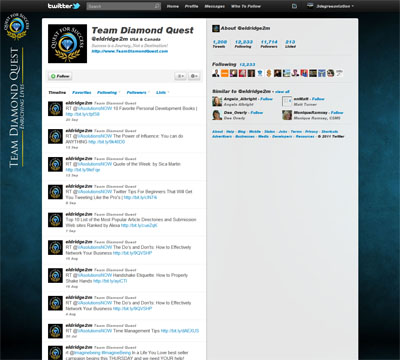This screenshot has height=360, width=400.
Task: Expand the Lists tab dropdown arrow
Action: (168, 92)
